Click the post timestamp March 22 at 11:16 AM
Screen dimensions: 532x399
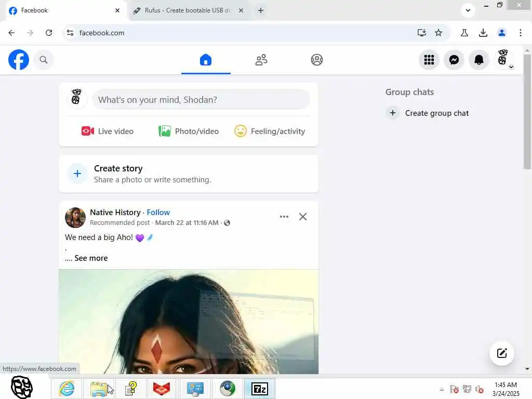(187, 222)
